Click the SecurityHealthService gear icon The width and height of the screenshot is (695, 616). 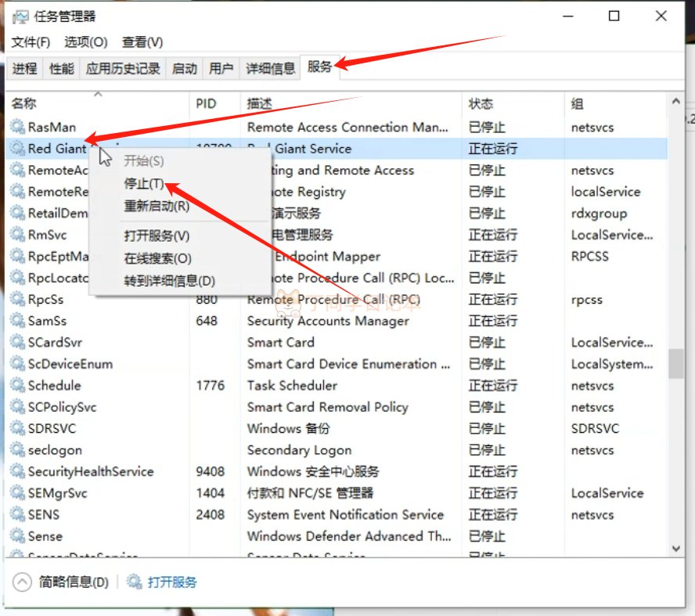click(17, 471)
